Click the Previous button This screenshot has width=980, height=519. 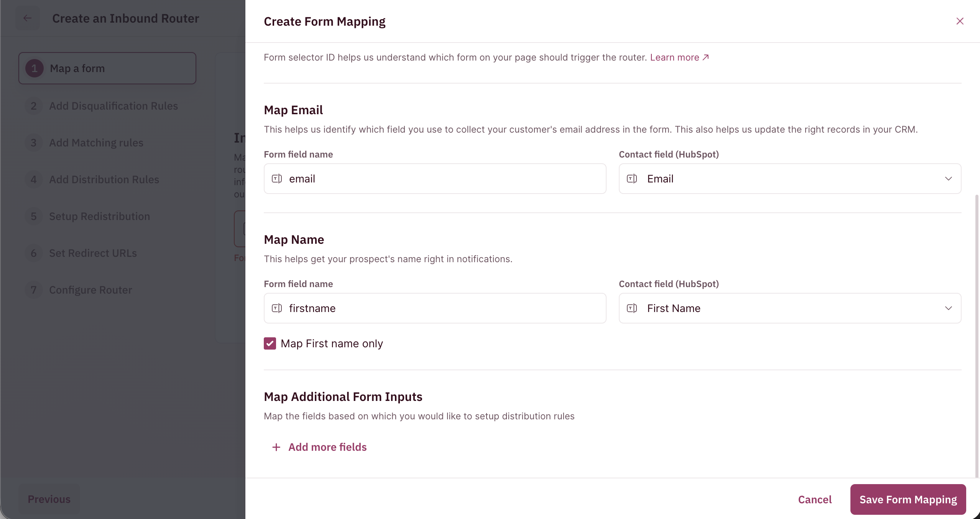[x=49, y=499]
